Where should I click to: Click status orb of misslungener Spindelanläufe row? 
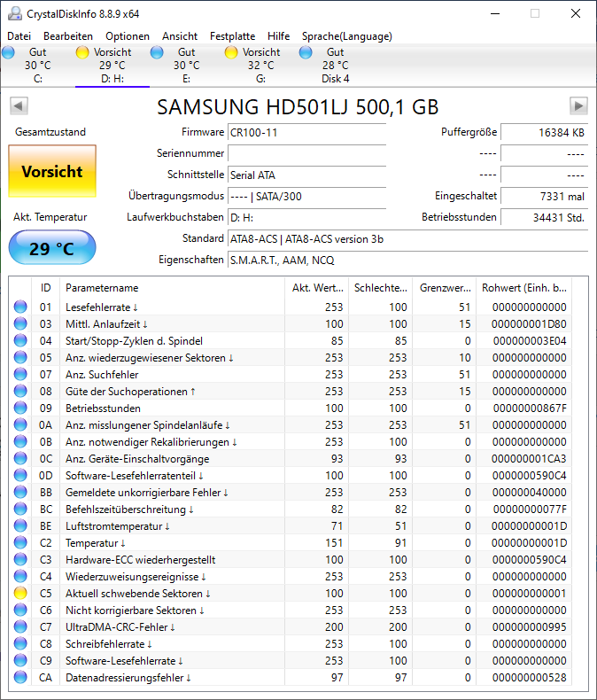20,424
